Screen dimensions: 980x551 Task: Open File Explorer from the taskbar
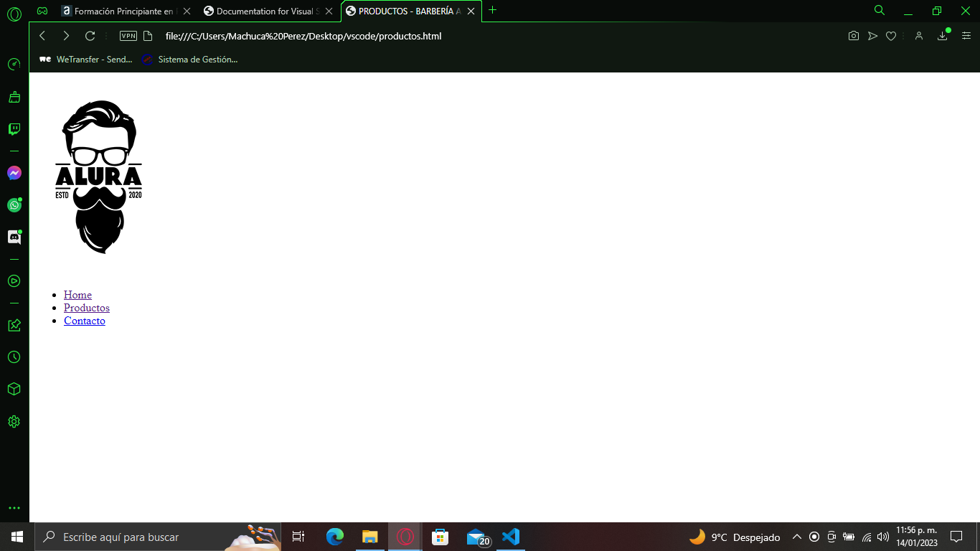click(x=370, y=537)
